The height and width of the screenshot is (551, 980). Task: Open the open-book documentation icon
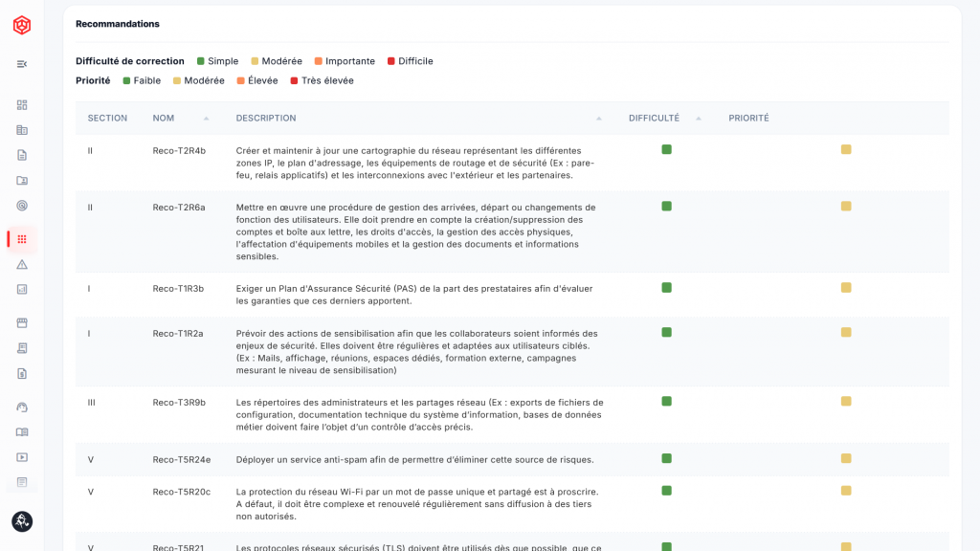click(x=22, y=432)
